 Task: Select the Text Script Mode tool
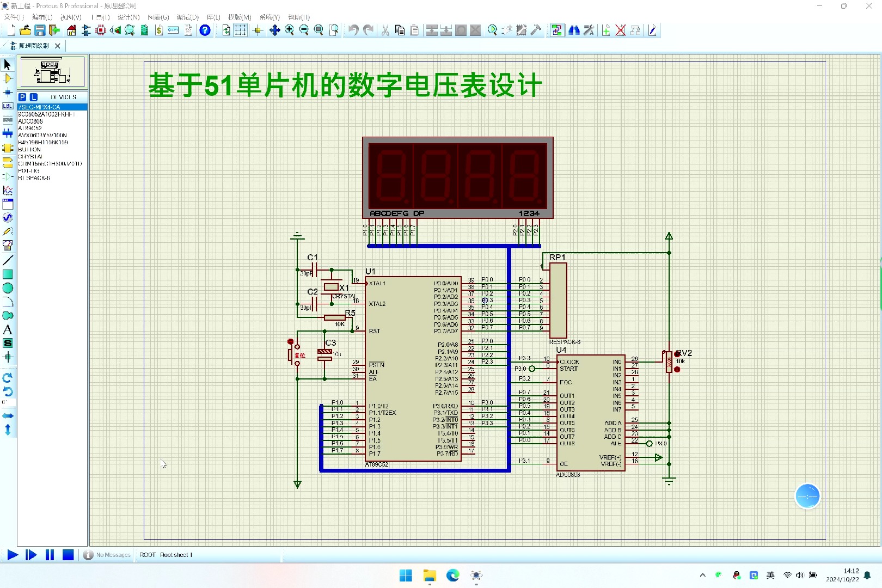8,120
